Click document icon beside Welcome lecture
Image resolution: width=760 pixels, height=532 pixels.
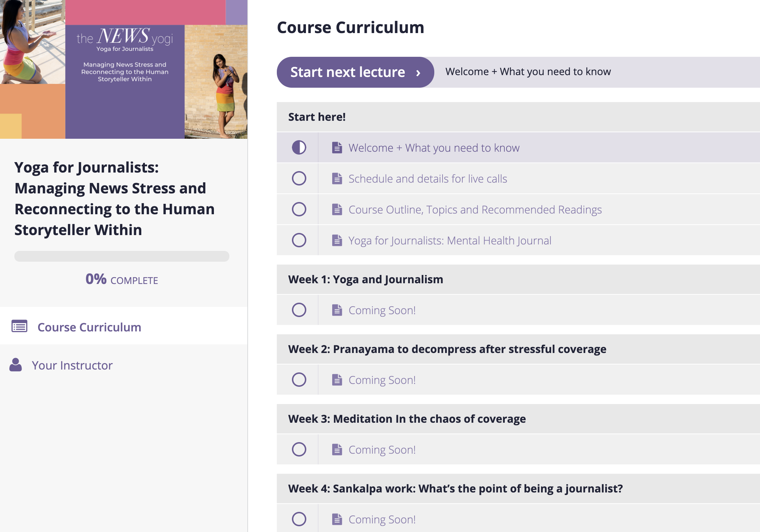pyautogui.click(x=337, y=147)
